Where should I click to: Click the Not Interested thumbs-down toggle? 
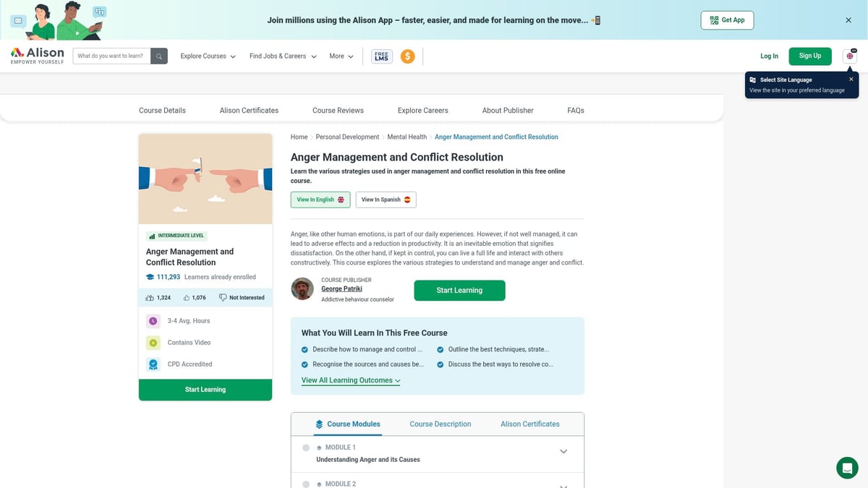point(220,297)
